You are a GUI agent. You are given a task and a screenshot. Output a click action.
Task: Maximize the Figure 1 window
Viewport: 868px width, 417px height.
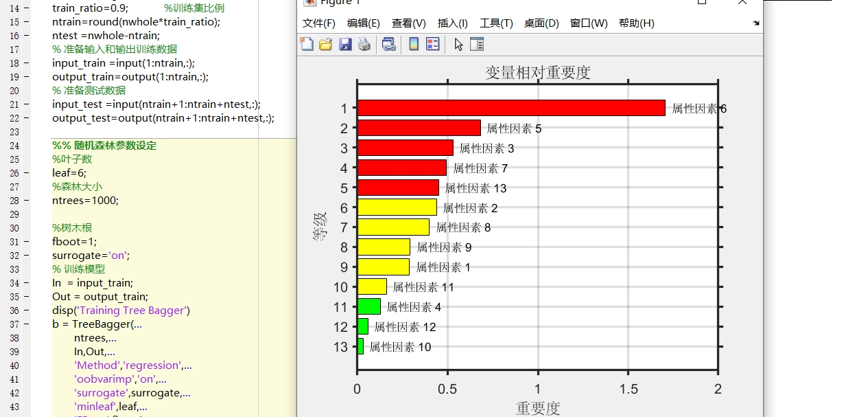(702, 2)
